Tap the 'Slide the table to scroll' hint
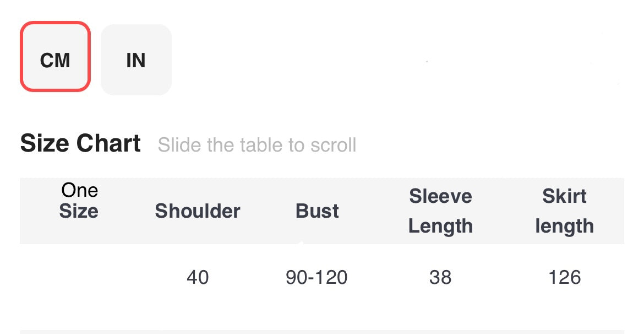Image resolution: width=644 pixels, height=334 pixels. coord(257,145)
